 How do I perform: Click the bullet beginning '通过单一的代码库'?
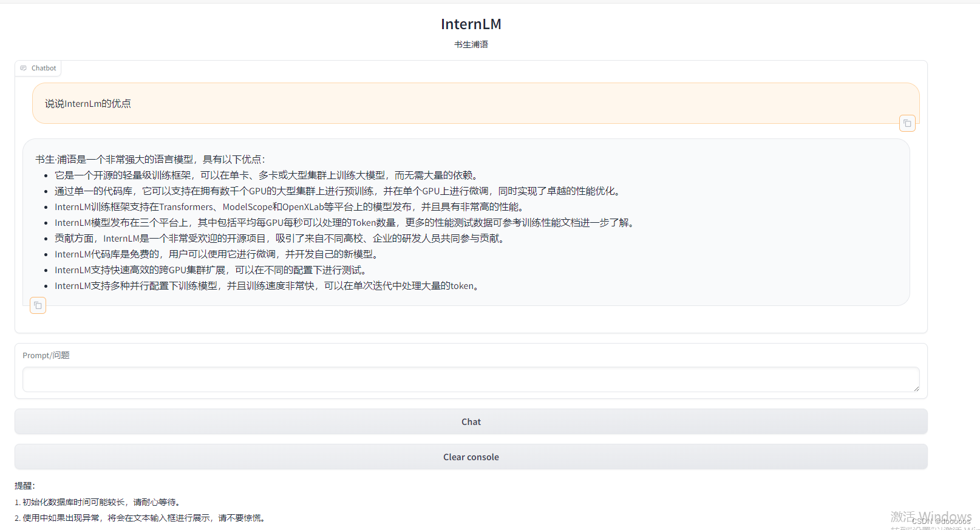[x=339, y=191]
